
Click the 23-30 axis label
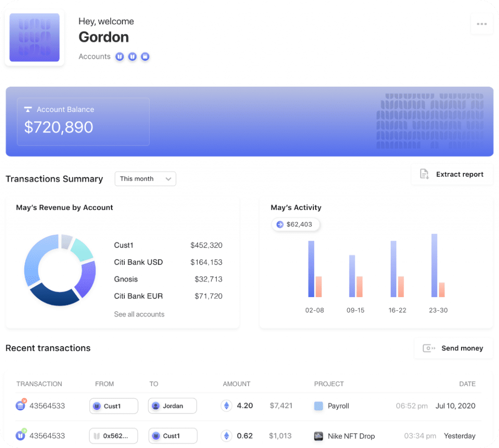click(x=438, y=310)
